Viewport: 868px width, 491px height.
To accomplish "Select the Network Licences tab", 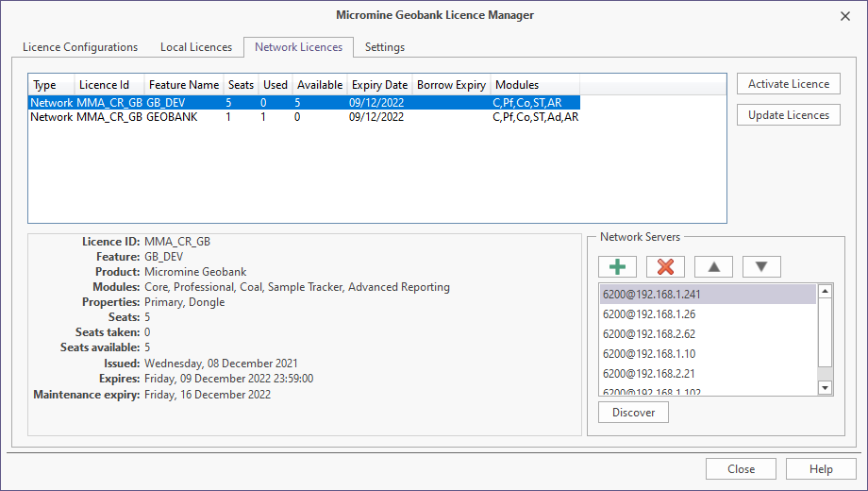I will click(298, 47).
